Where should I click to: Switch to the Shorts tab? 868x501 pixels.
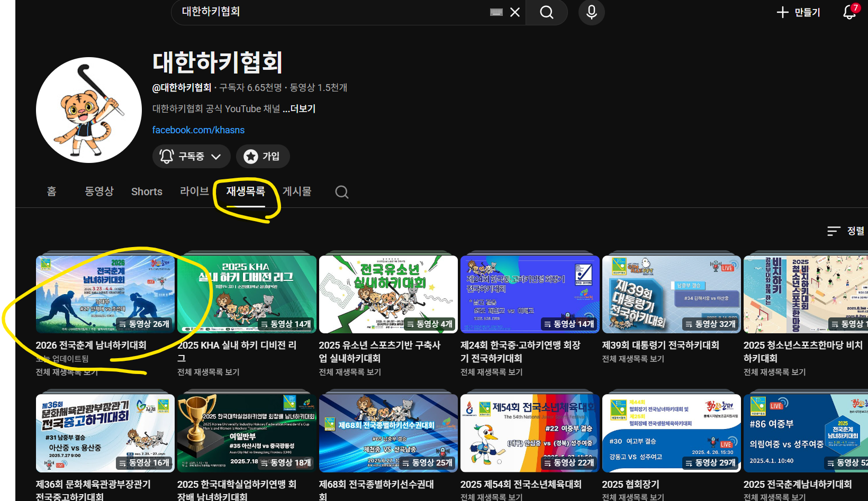(x=147, y=192)
